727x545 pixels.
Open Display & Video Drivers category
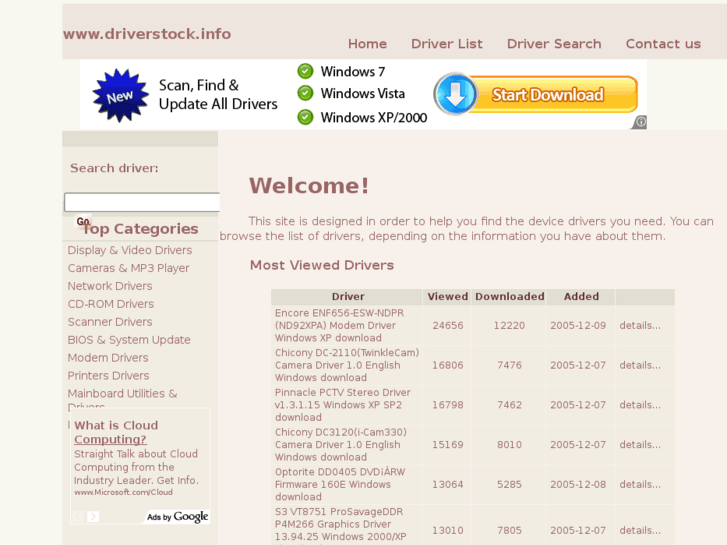[x=129, y=250]
